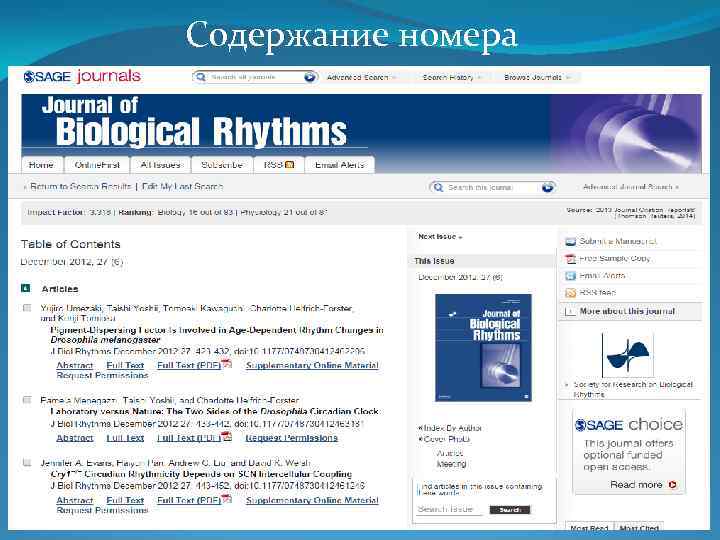
Task: Open Advanced Journal Search link
Action: tap(630, 187)
